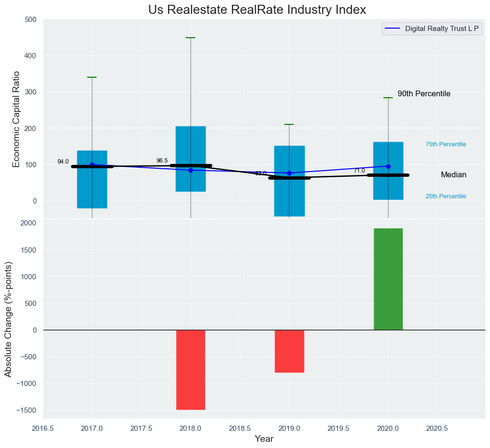Click the green 2018 90th percentile cap
The width and height of the screenshot is (490, 448).
click(x=190, y=38)
